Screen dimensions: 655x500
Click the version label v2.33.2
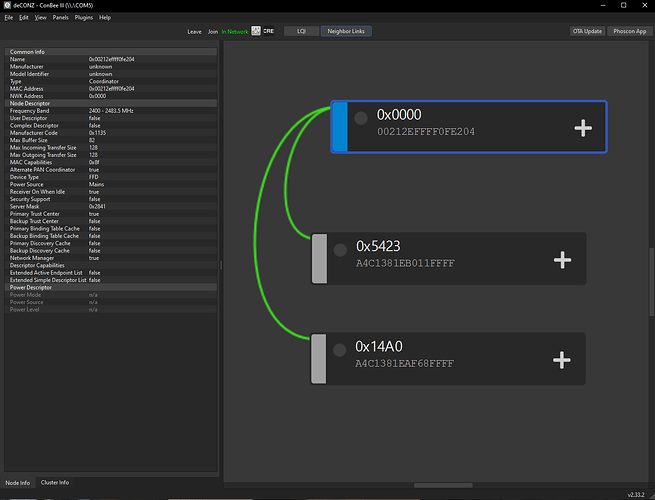pos(636,495)
